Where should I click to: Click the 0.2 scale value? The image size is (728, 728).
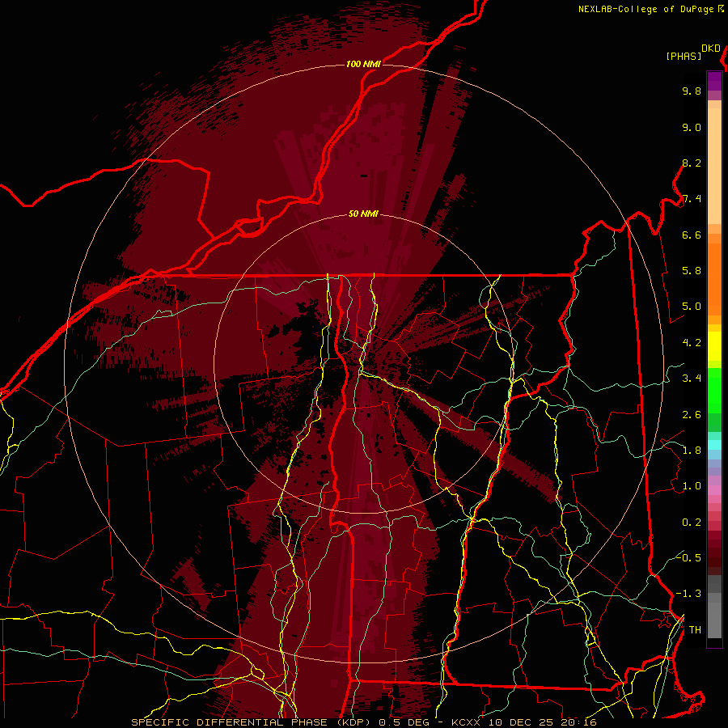(x=692, y=523)
